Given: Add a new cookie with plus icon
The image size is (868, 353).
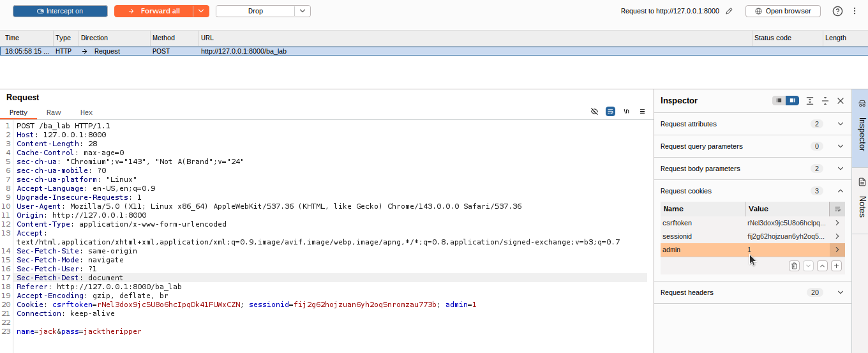Looking at the screenshot, I should point(836,266).
